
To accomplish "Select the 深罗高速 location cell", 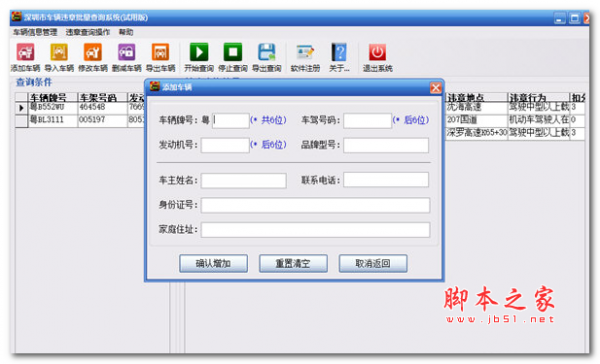I will point(476,133).
